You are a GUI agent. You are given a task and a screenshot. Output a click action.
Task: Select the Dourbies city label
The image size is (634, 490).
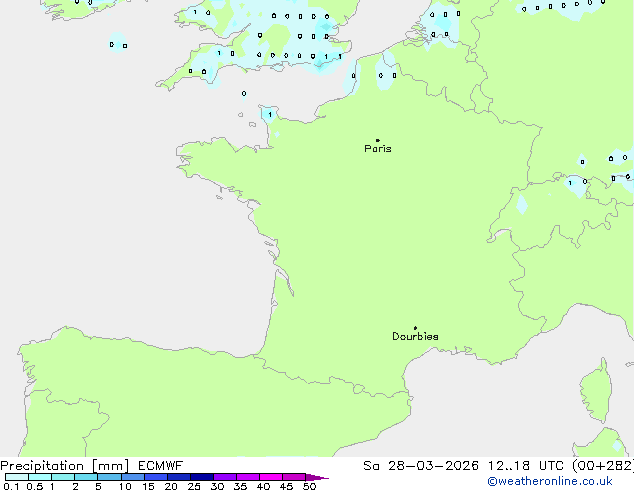click(415, 337)
